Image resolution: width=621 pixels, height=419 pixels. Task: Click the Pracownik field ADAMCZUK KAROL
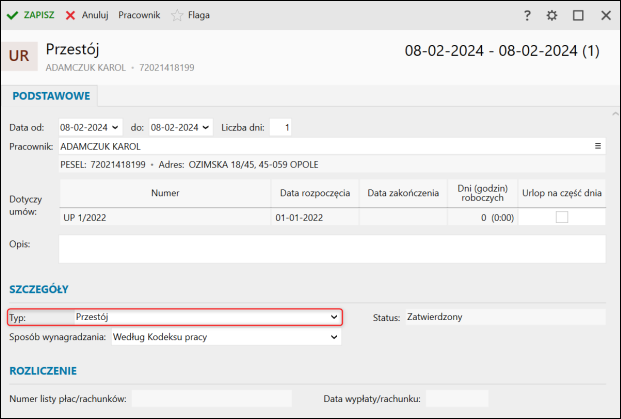[x=332, y=147]
